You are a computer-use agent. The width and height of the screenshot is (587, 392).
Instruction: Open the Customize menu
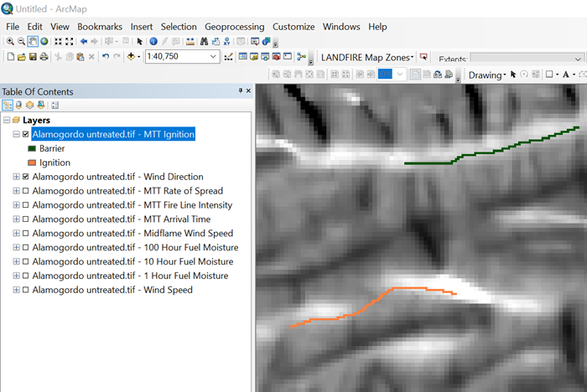click(x=293, y=27)
